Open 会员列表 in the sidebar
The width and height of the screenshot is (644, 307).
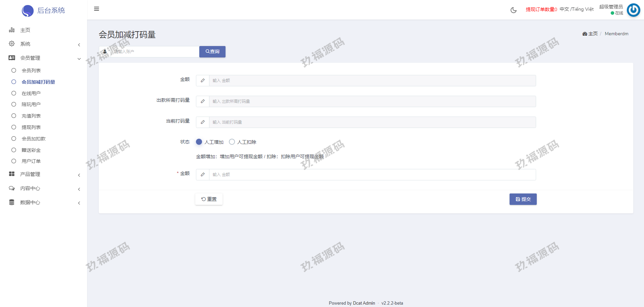[31, 71]
